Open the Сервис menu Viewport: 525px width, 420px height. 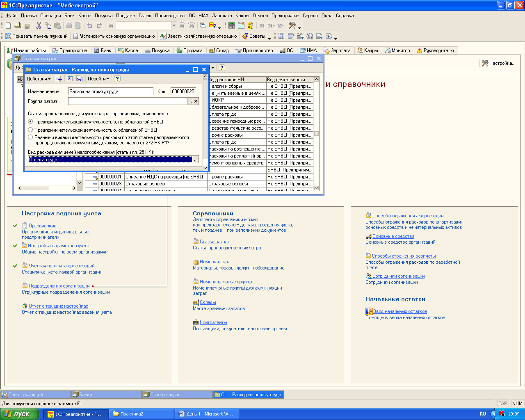coord(310,16)
